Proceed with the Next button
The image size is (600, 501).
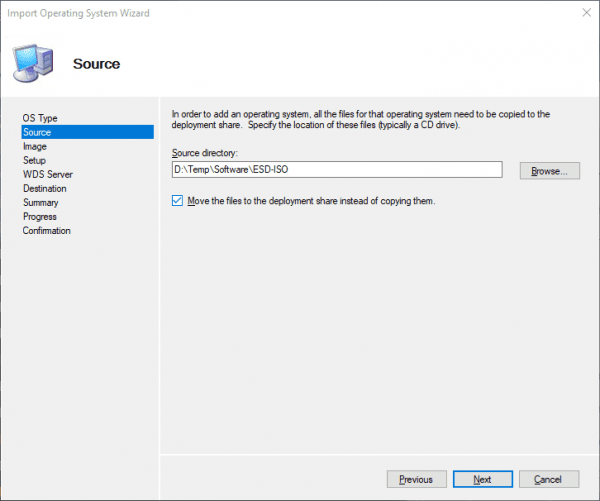pyautogui.click(x=483, y=479)
